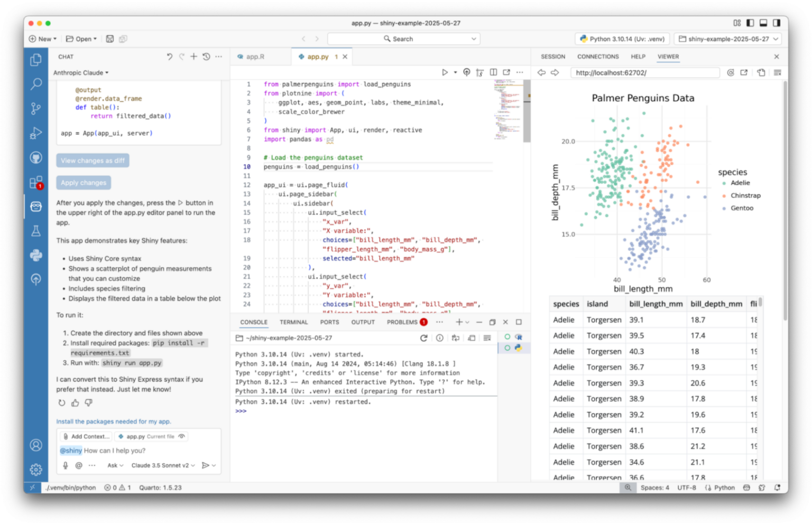Viewport: 812px width, 525px height.
Task: Click the 'Install the packages needed' link
Action: 113,421
